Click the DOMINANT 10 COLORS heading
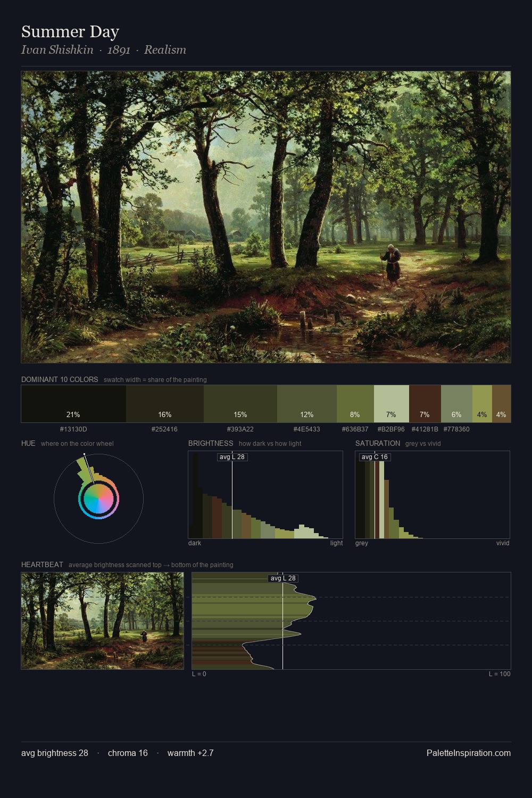 tap(60, 379)
